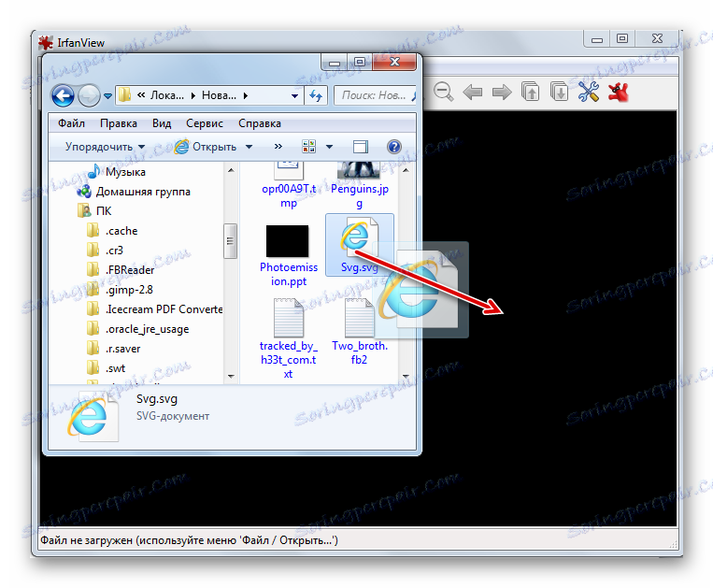
Task: Click file list scroll down arrow
Action: click(406, 376)
